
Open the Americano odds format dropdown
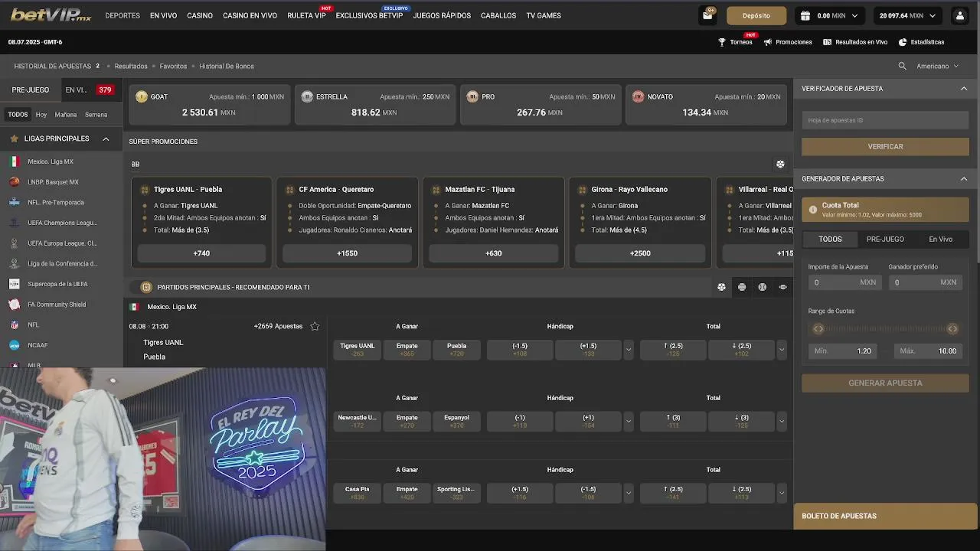(x=938, y=66)
